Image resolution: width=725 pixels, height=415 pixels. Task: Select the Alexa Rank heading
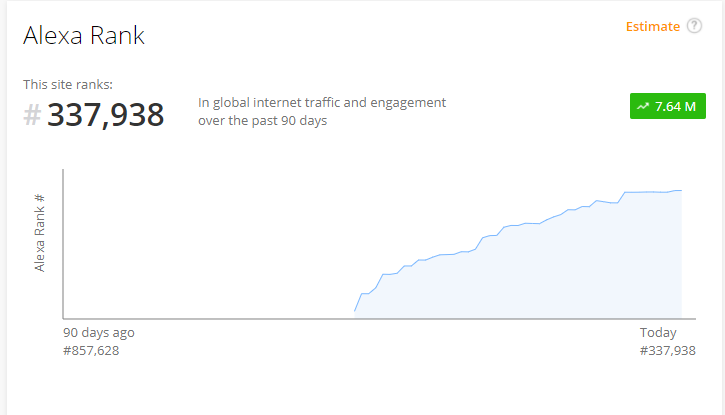coord(84,35)
